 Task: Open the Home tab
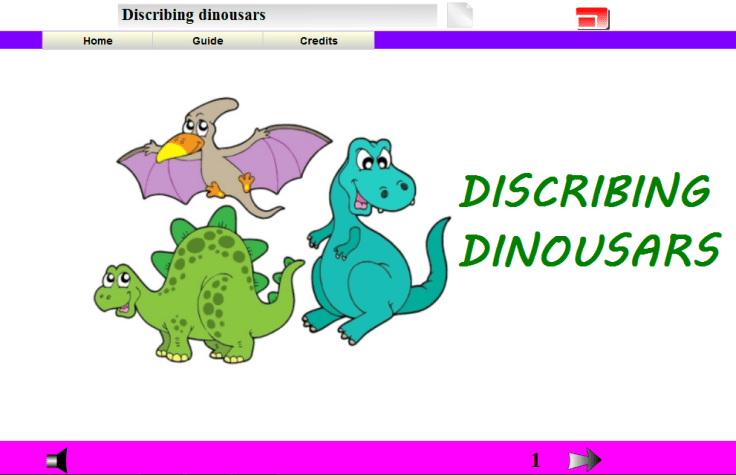(98, 41)
